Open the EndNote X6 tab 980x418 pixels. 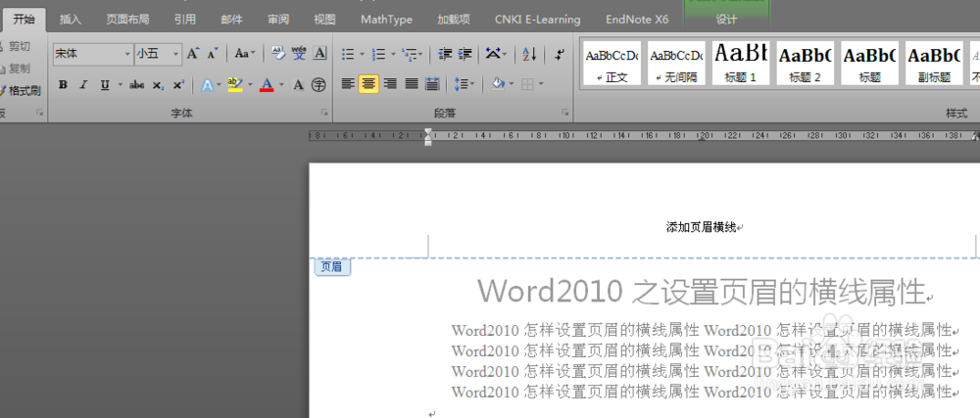click(x=637, y=20)
